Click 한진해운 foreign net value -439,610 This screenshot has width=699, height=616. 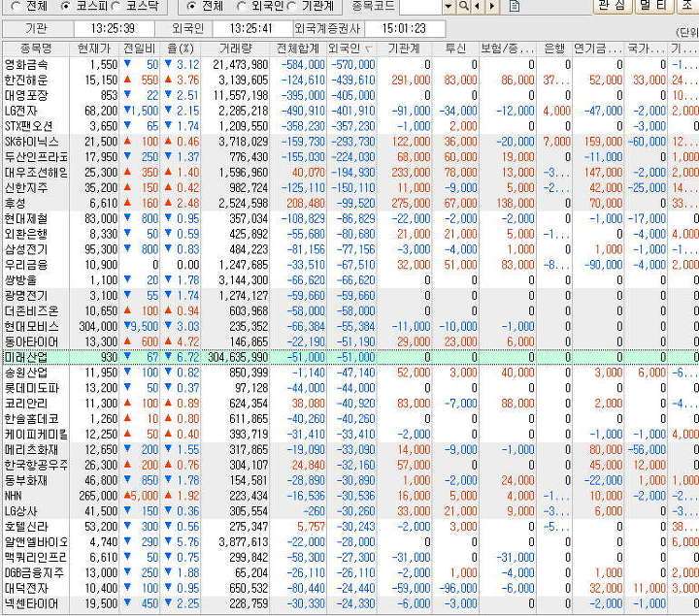353,81
